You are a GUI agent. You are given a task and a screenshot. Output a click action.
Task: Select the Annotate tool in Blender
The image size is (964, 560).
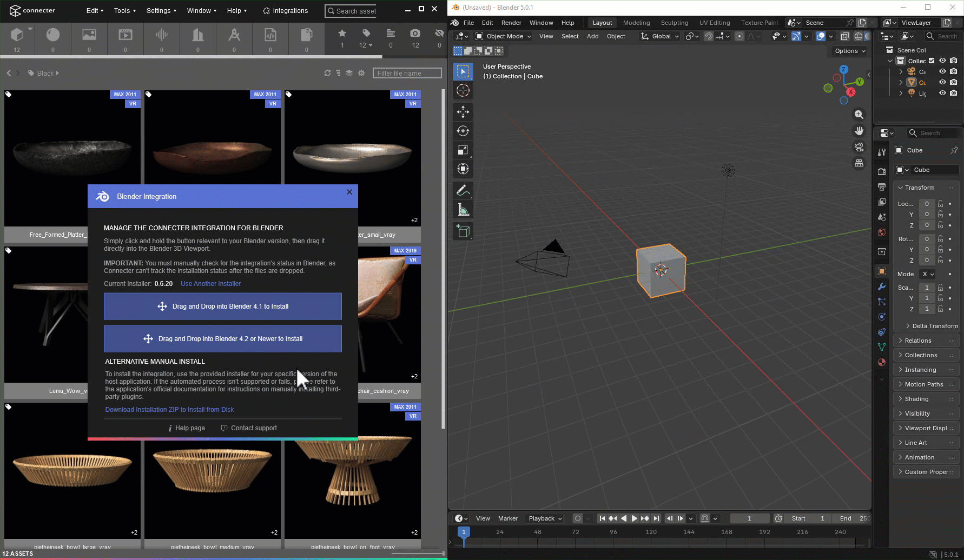(x=463, y=190)
